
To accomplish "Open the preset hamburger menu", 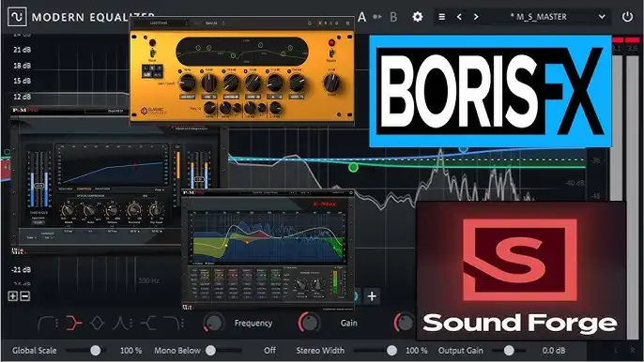I will [442, 17].
